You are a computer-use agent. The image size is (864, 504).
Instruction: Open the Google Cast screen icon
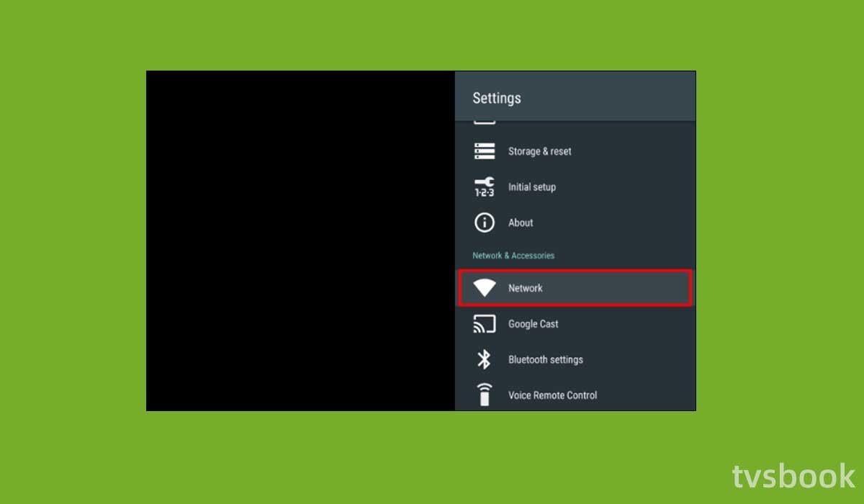tap(485, 324)
